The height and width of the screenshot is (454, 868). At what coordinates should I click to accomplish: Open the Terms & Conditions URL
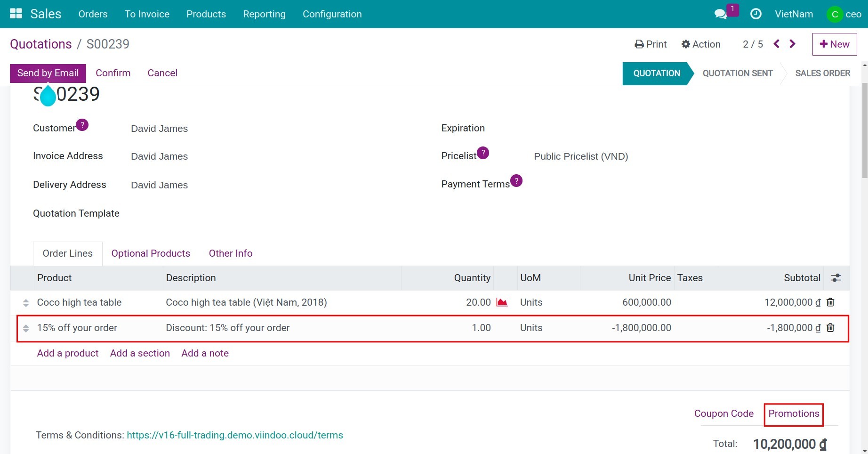tap(235, 435)
